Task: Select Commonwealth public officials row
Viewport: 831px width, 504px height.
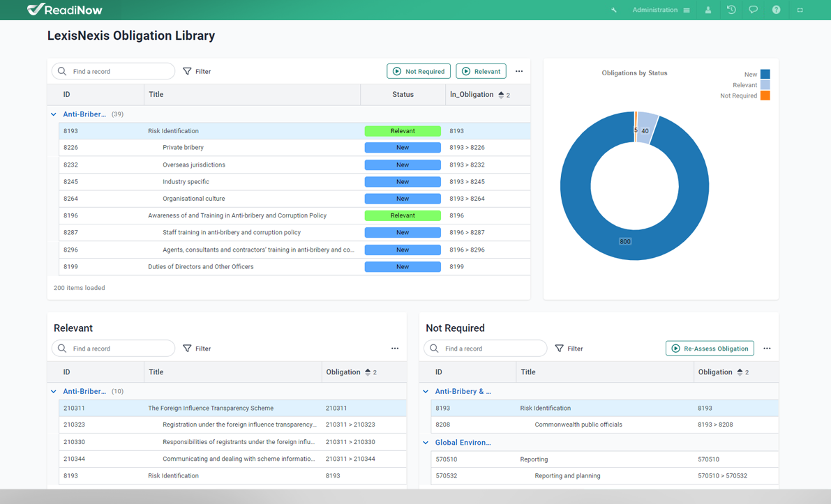Action: coord(605,425)
